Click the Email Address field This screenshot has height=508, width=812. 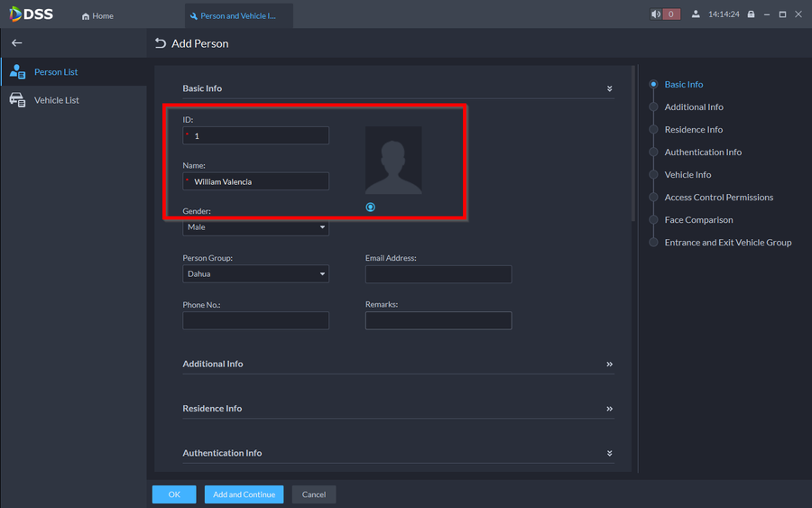[x=438, y=274]
